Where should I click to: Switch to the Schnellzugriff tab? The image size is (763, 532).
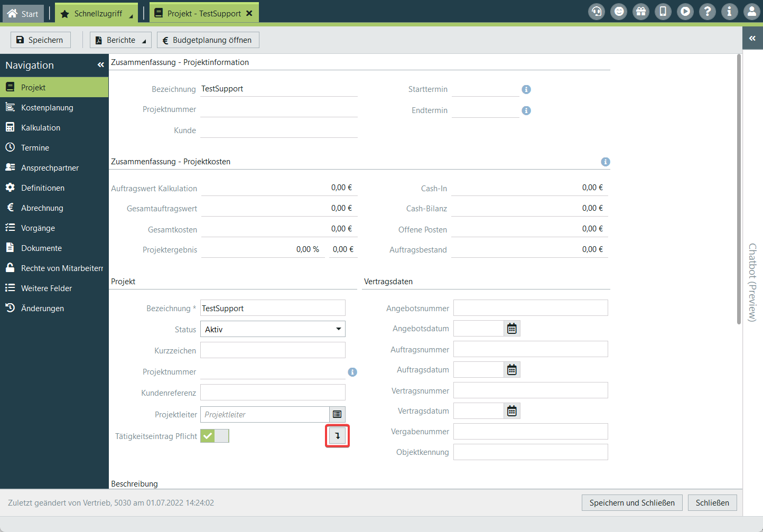97,14
